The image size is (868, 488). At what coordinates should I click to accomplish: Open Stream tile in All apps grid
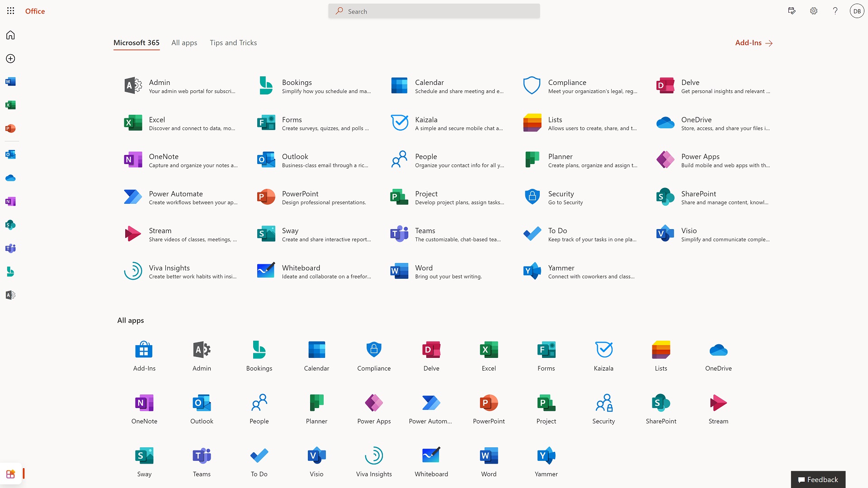tap(718, 409)
